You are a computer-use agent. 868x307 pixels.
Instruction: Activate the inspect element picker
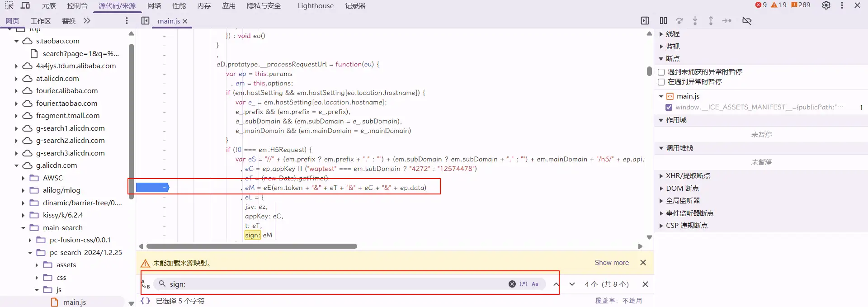(9, 6)
